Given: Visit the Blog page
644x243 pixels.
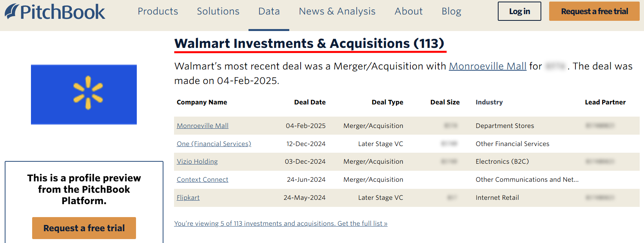Looking at the screenshot, I should point(451,11).
